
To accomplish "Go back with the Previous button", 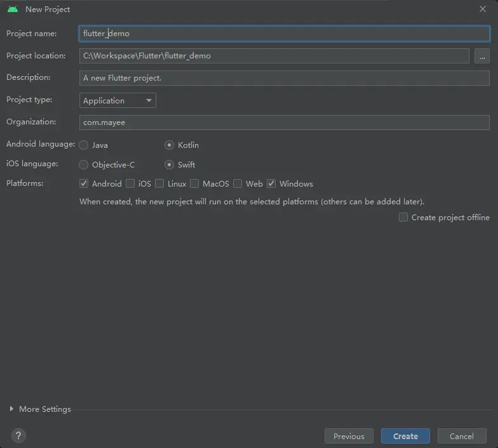I will [349, 436].
